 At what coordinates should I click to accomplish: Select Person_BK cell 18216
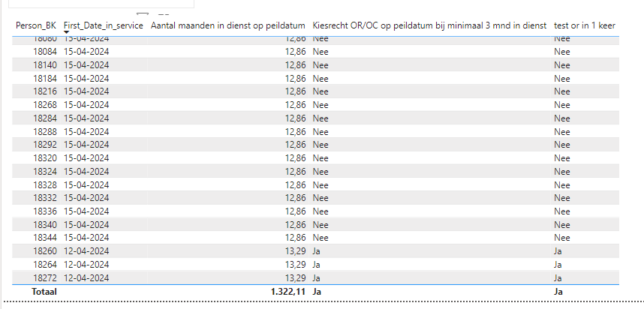pyautogui.click(x=45, y=91)
